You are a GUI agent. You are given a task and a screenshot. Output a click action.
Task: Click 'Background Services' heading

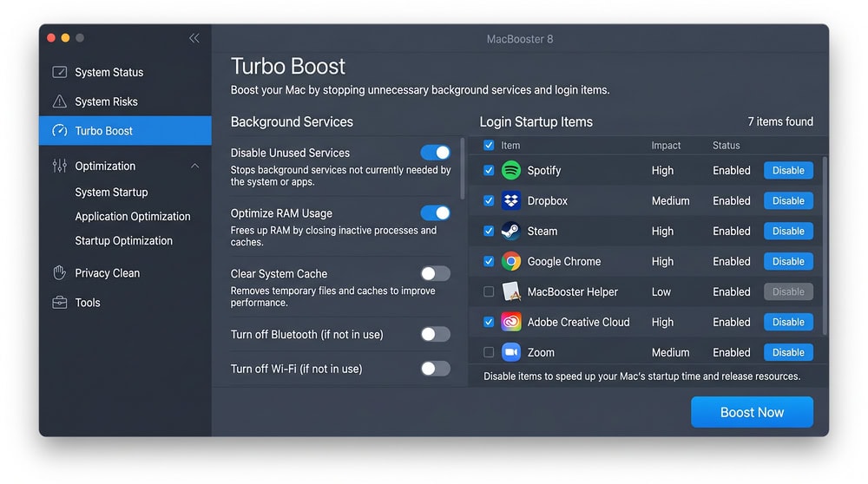(x=292, y=121)
